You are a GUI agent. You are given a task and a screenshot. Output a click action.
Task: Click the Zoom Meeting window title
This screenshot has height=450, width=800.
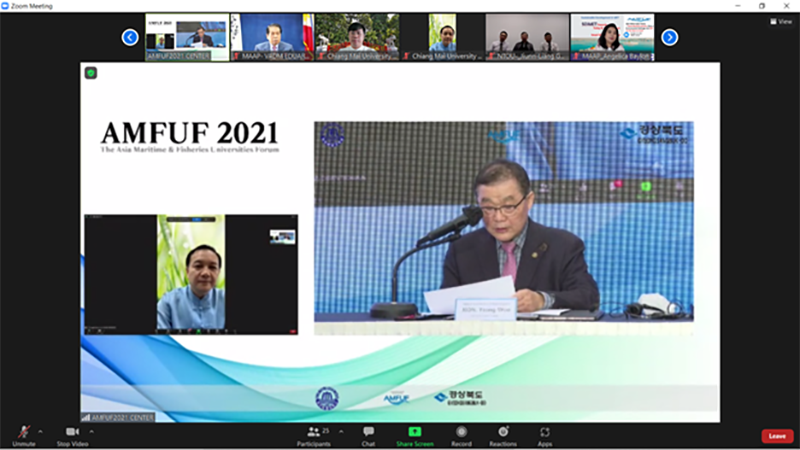tap(32, 6)
